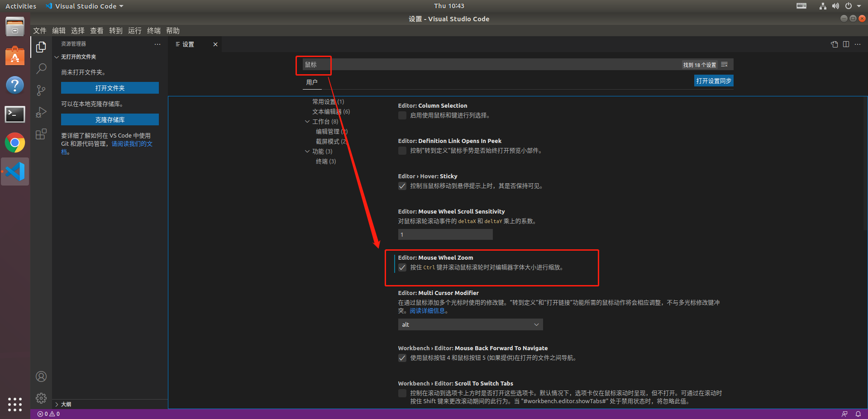Open the Manage gear icon

41,398
